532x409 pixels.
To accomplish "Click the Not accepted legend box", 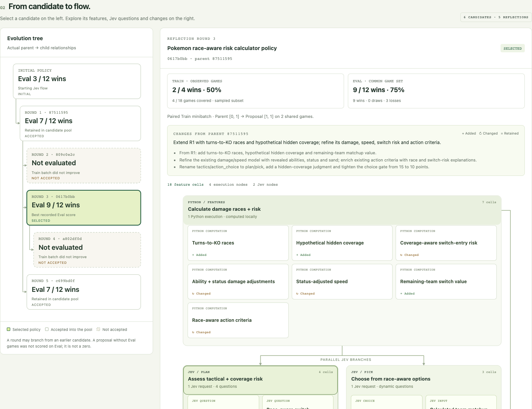I will pos(99,329).
